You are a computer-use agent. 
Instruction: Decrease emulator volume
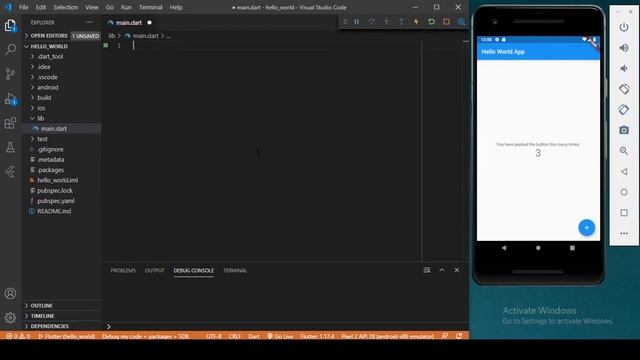tap(624, 69)
